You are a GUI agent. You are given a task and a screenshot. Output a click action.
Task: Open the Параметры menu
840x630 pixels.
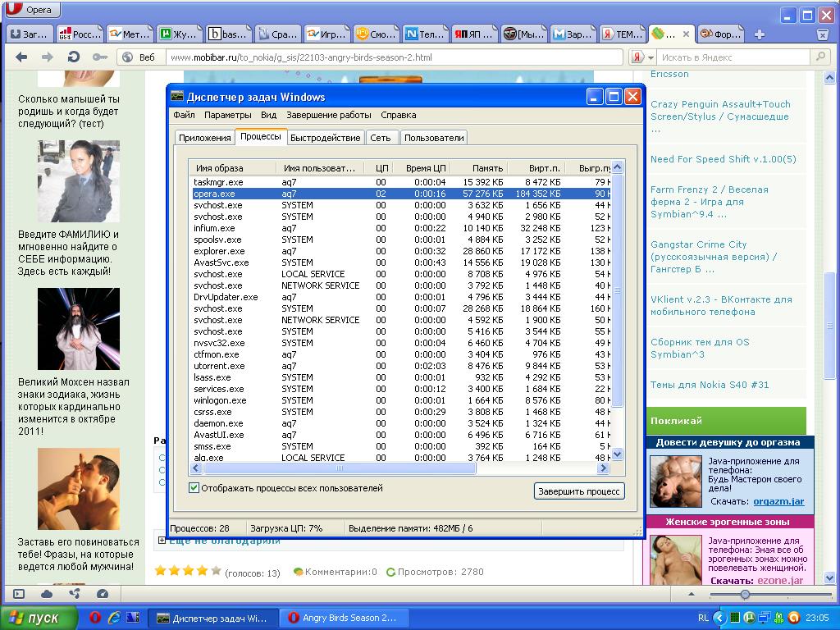click(228, 115)
